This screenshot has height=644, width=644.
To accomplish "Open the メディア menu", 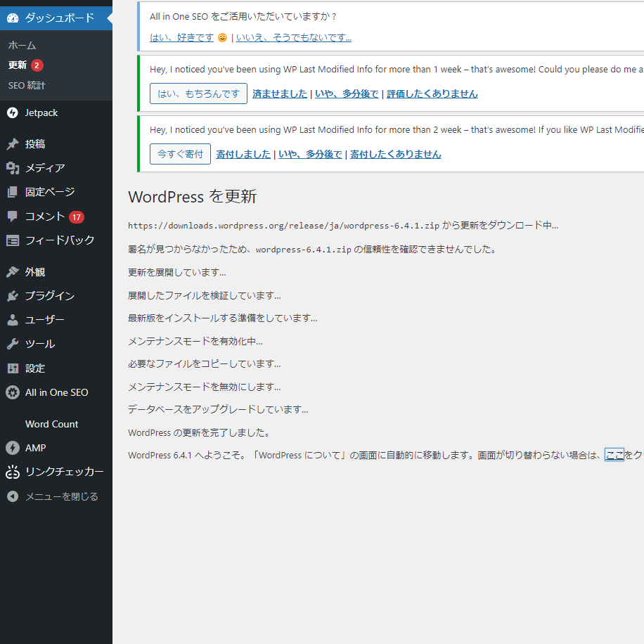I will click(56, 168).
